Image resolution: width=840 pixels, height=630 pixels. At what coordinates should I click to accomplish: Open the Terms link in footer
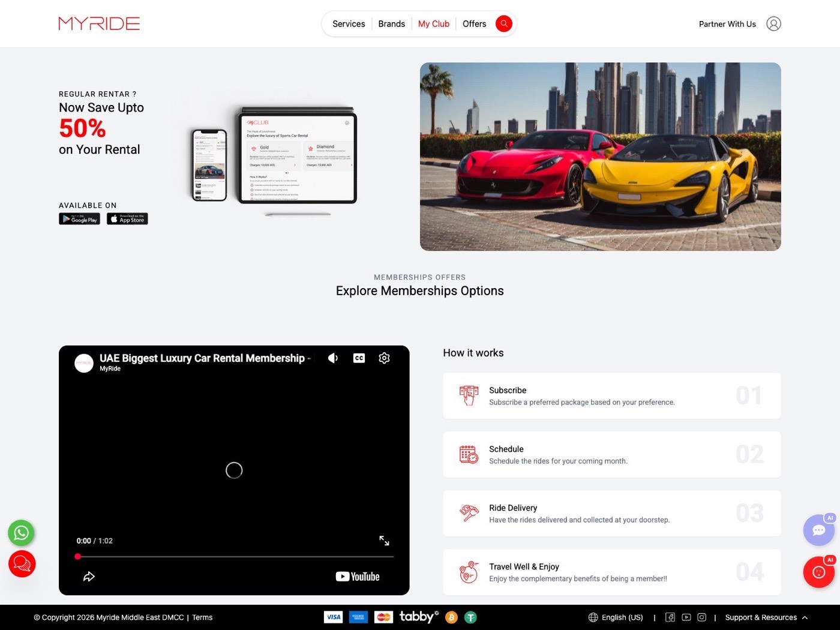(202, 617)
